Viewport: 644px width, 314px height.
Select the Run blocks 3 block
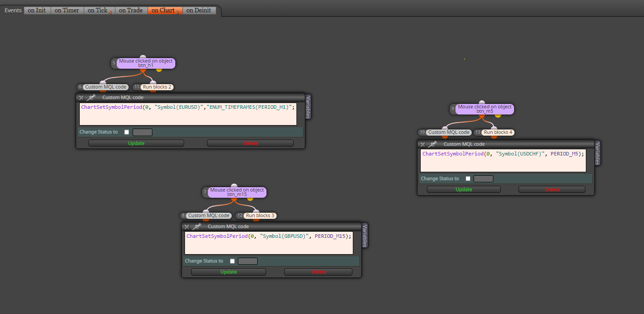tap(260, 216)
